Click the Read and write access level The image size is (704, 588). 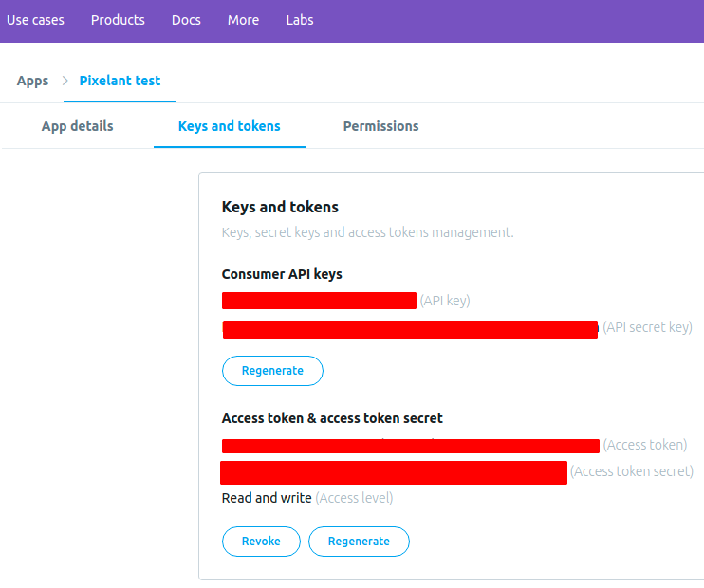pyautogui.click(x=267, y=498)
